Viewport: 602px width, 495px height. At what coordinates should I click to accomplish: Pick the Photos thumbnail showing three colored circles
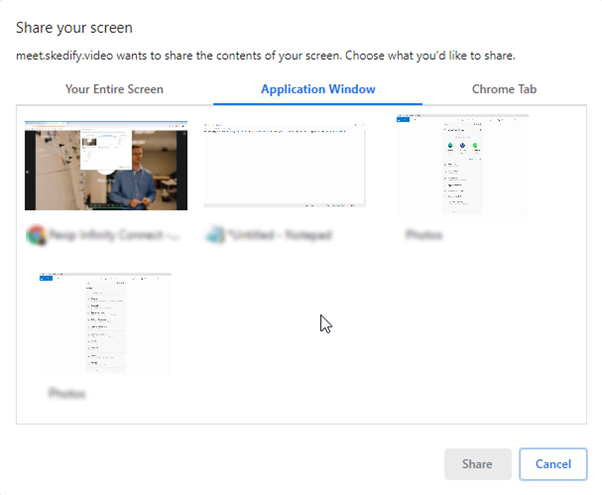(462, 165)
